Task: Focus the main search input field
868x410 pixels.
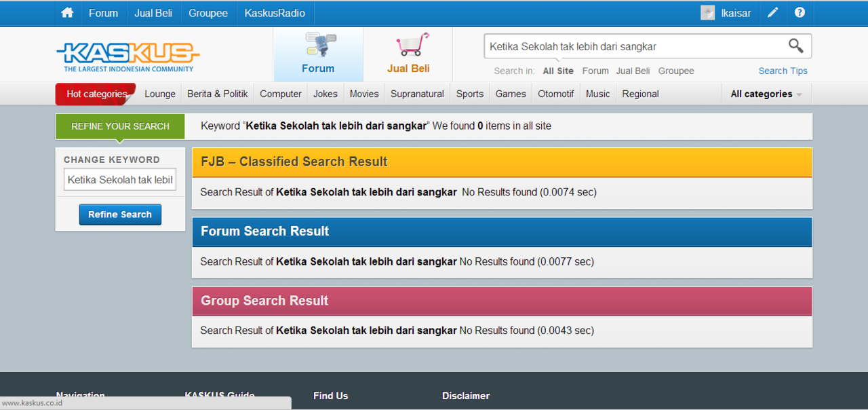Action: pyautogui.click(x=635, y=47)
